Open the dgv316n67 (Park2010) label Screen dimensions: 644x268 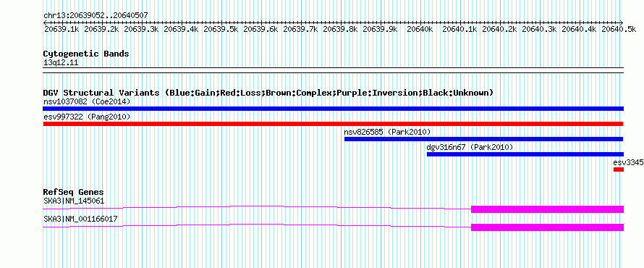[470, 147]
